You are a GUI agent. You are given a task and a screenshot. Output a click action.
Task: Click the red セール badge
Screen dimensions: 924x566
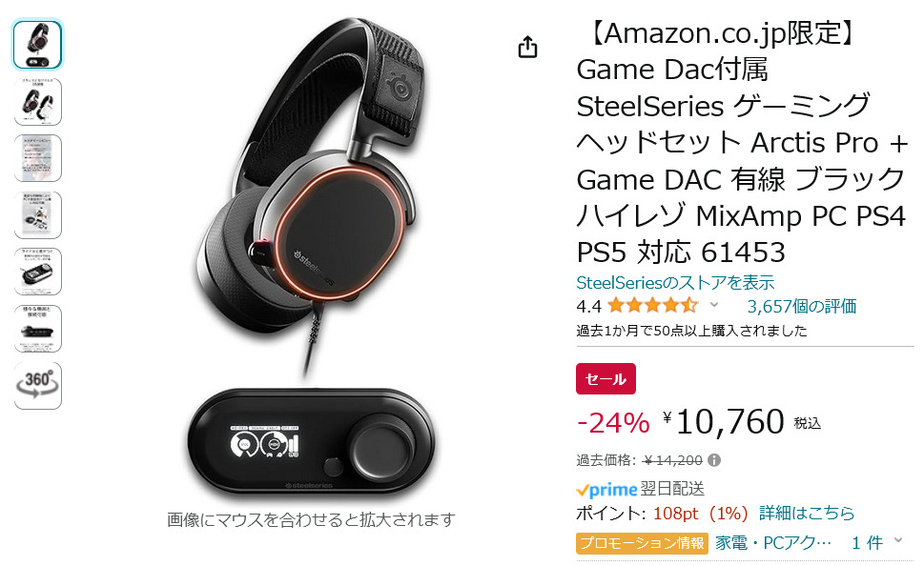606,378
